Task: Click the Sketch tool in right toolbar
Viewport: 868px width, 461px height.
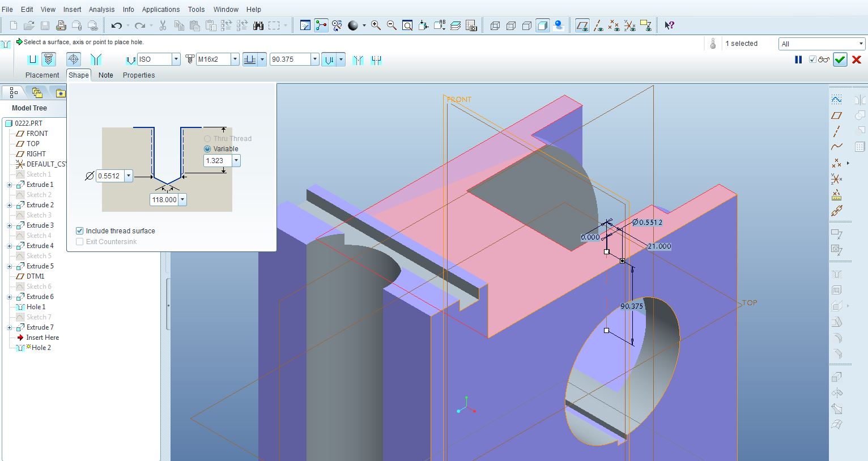Action: pos(836,100)
